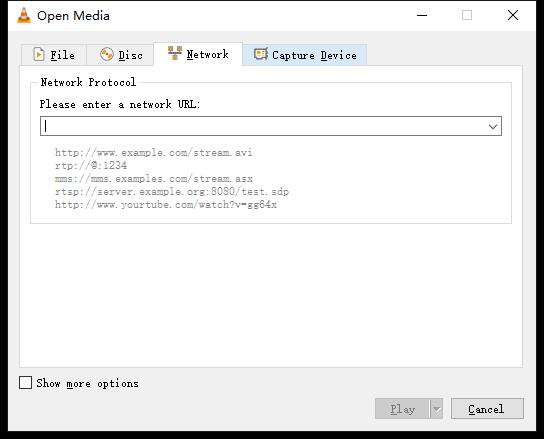Enable Show more options checkbox
This screenshot has width=544, height=439.
[x=25, y=383]
